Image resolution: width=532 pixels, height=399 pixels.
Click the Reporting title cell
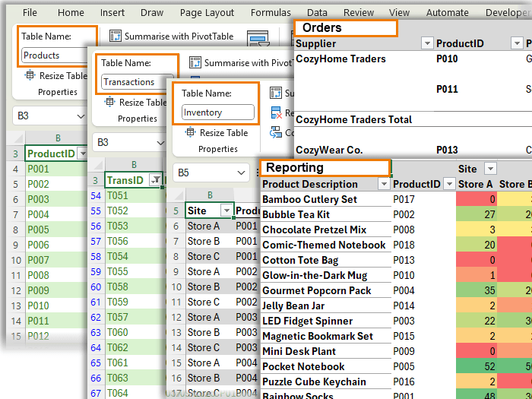coord(325,168)
